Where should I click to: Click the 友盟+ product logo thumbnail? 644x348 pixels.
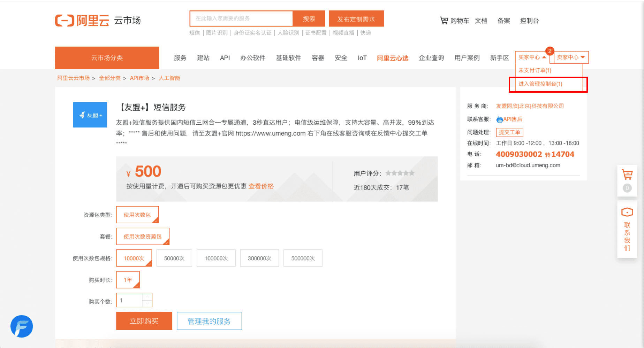[90, 115]
